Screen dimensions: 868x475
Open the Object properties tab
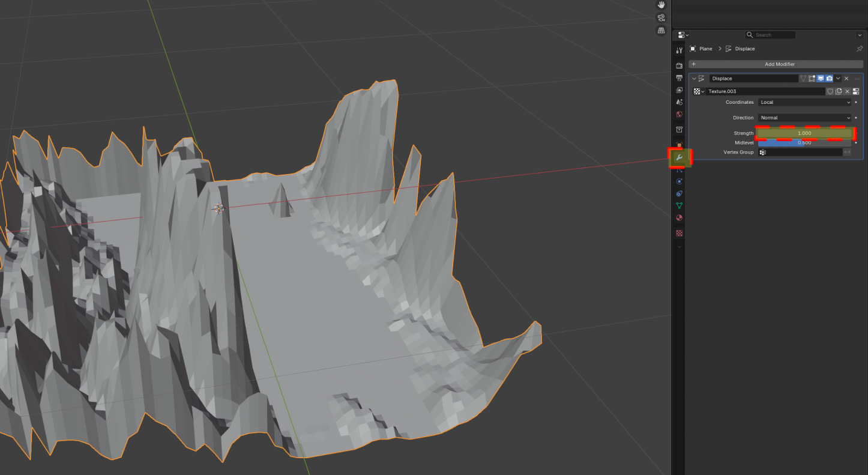coord(679,145)
